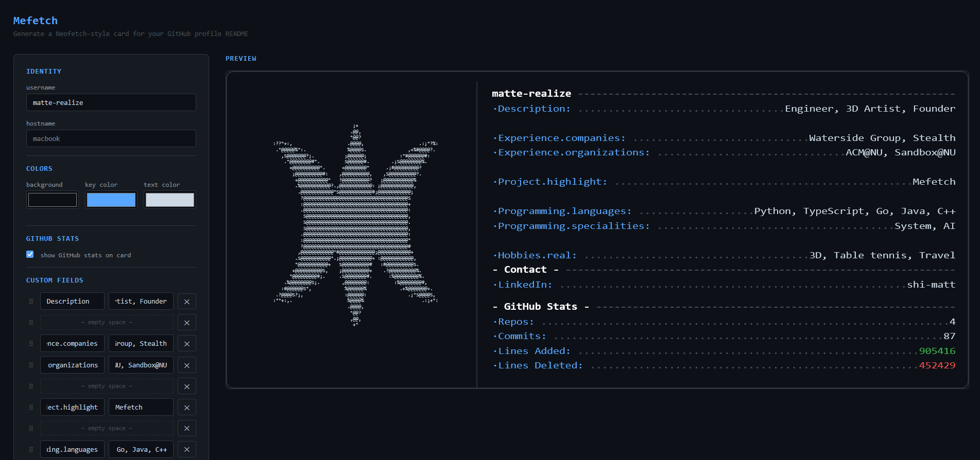Grab the Programming.languages row drag handle
The image size is (980, 460).
[31, 450]
